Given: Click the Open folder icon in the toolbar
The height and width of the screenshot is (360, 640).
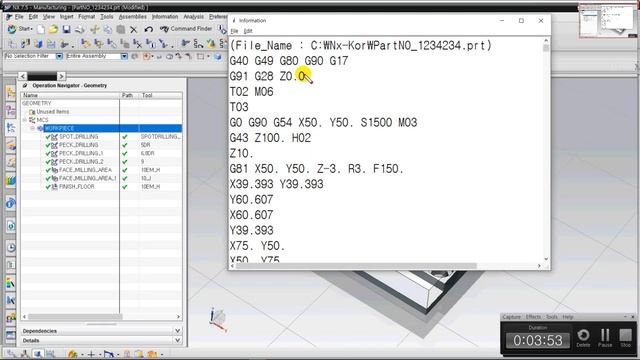Looking at the screenshot, I should pos(53,29).
